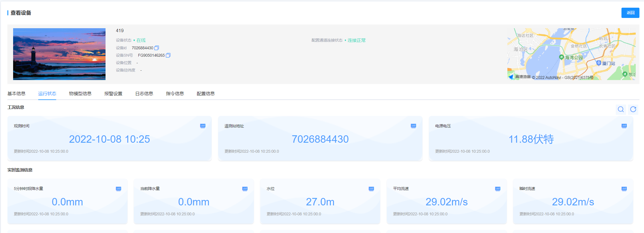Copy the 设备SN号 FG9050146265
Screen dimensions: 644x233
click(168, 55)
